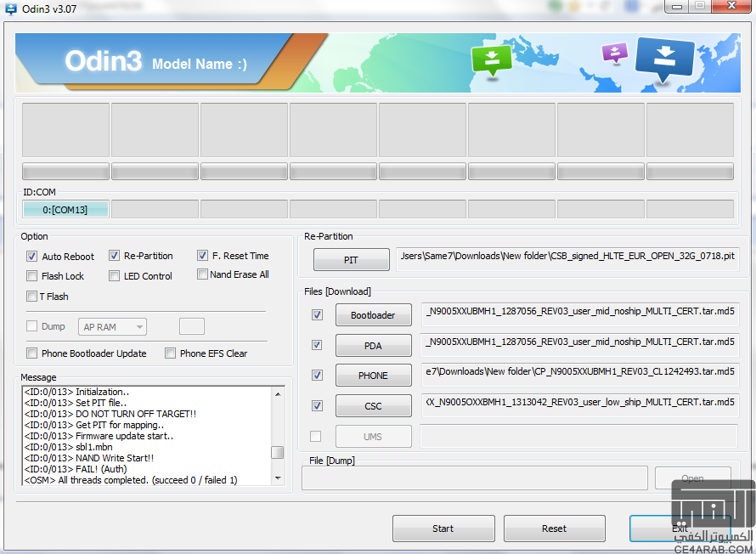
Task: Uncheck the Re-Partition option
Action: point(114,256)
